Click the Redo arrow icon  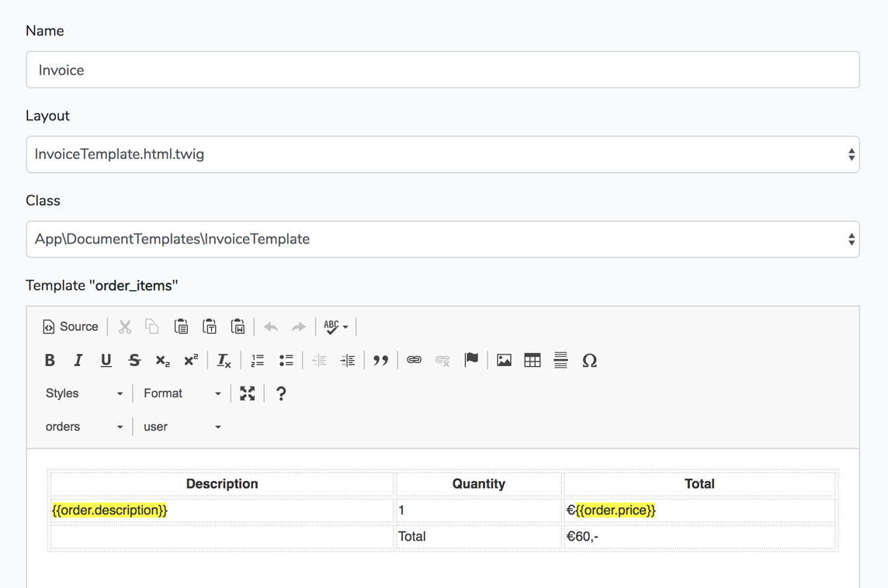coord(298,327)
